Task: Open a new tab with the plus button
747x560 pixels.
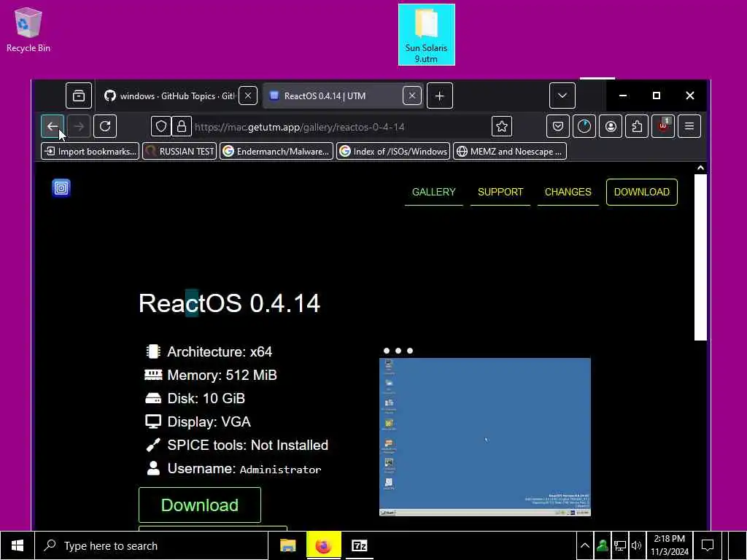Action: (440, 96)
